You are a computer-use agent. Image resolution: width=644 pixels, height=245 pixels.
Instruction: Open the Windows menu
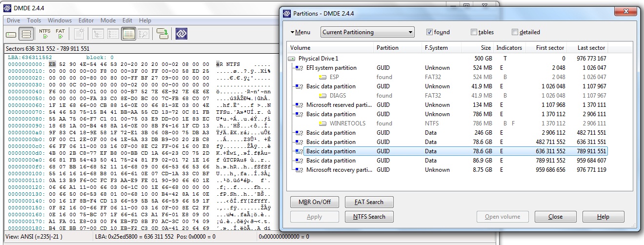pyautogui.click(x=60, y=20)
